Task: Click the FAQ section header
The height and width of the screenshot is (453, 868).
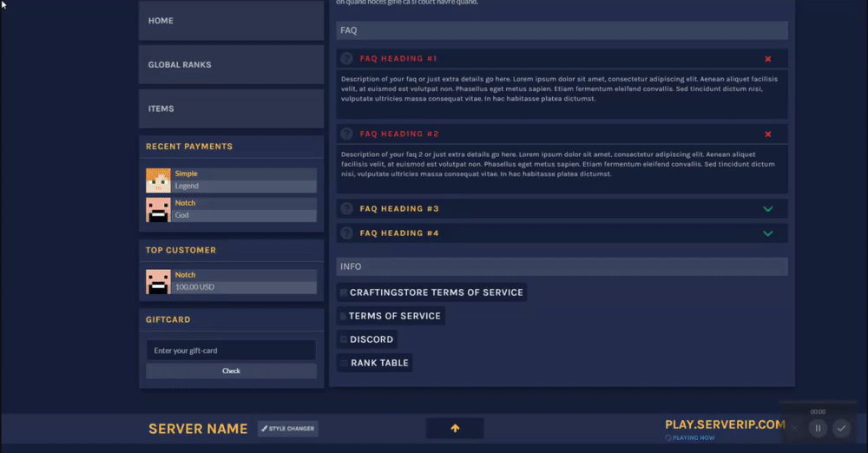Action: pos(562,30)
